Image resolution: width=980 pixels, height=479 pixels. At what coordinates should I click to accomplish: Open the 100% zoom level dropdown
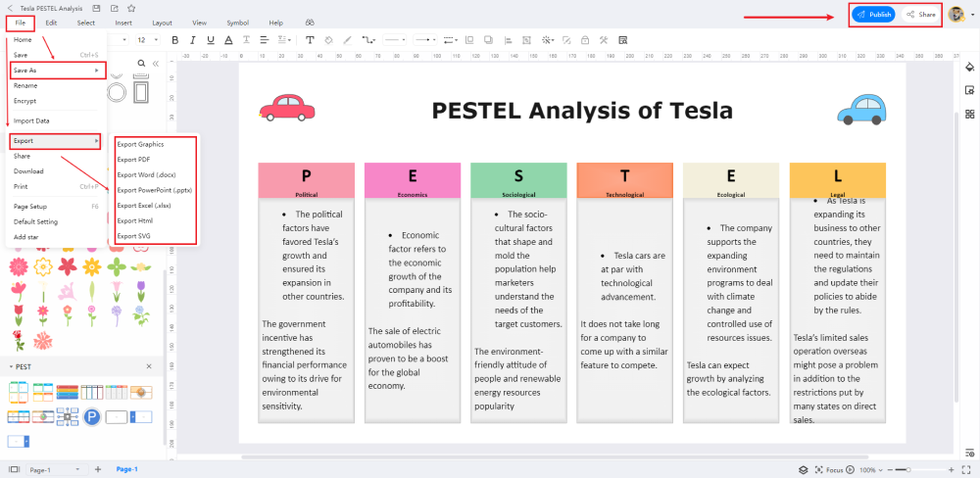tap(871, 469)
